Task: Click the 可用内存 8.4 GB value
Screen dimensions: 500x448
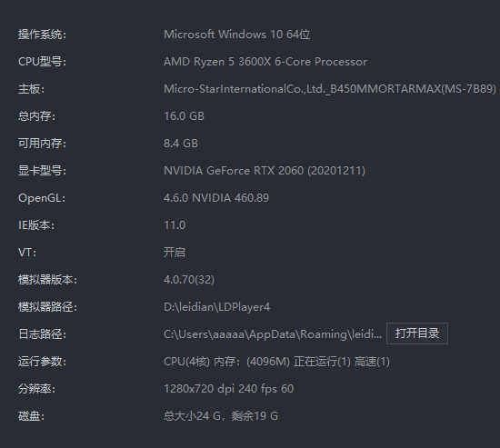Action: pos(181,144)
